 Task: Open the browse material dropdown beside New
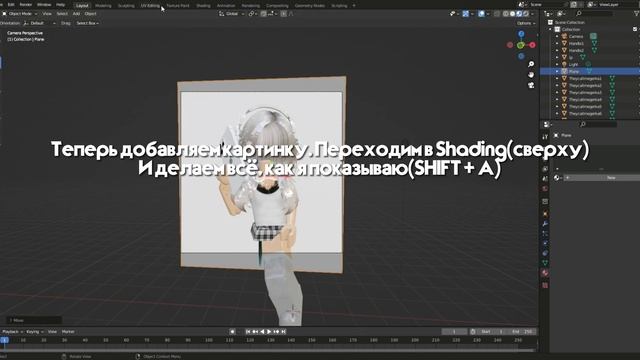557,178
